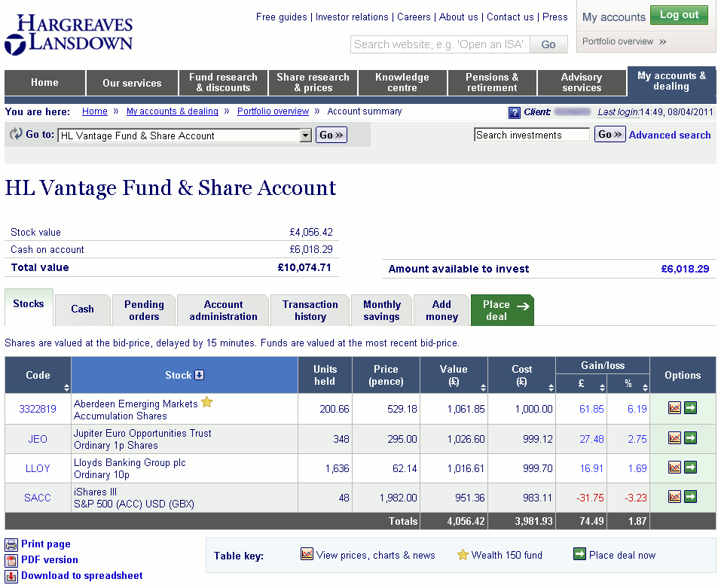
Task: Click the My accounts & dealing breadcrumb link
Action: (173, 111)
